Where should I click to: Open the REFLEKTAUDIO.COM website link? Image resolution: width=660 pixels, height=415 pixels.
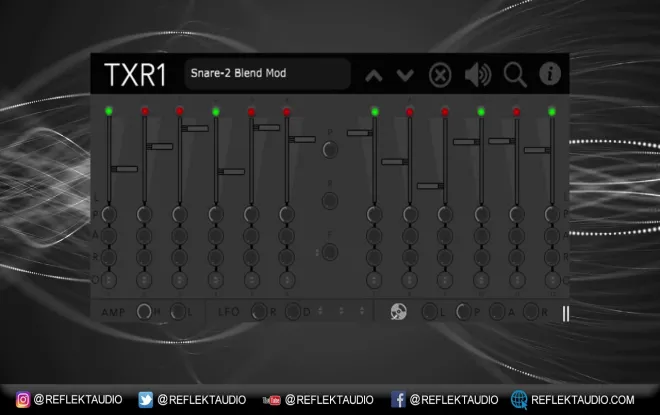pos(583,399)
